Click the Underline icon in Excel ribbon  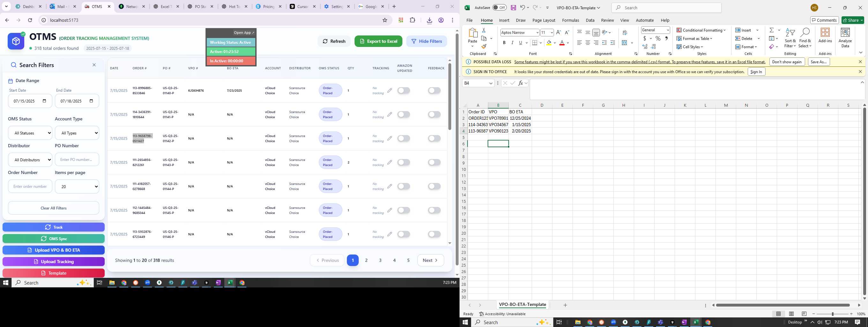pos(520,43)
